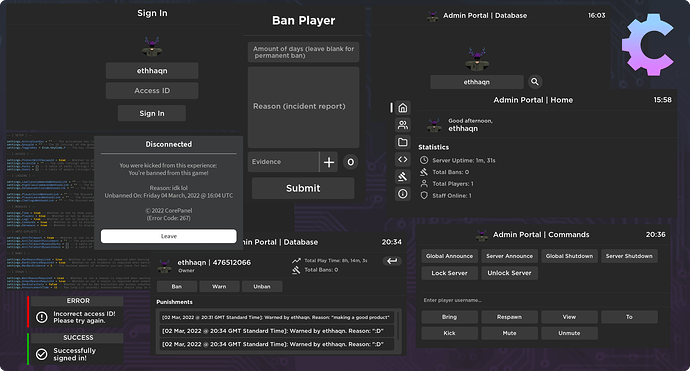690x371 pixels.
Task: Click the Enter player username field
Action: coord(540,300)
